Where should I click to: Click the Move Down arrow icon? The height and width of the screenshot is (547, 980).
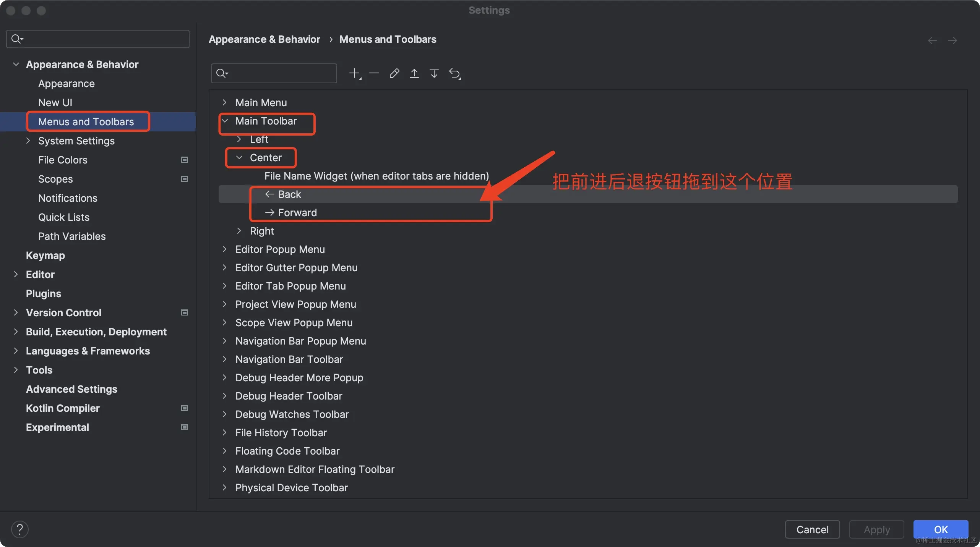434,73
